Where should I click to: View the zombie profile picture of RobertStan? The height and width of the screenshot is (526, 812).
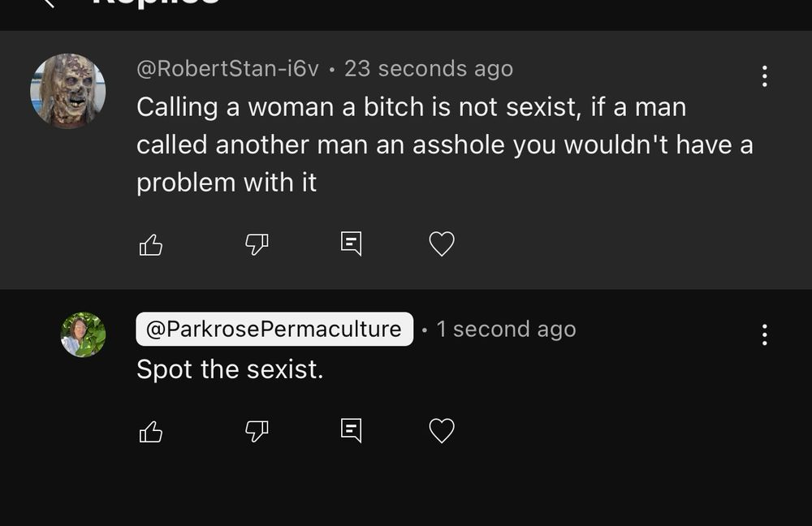point(68,91)
